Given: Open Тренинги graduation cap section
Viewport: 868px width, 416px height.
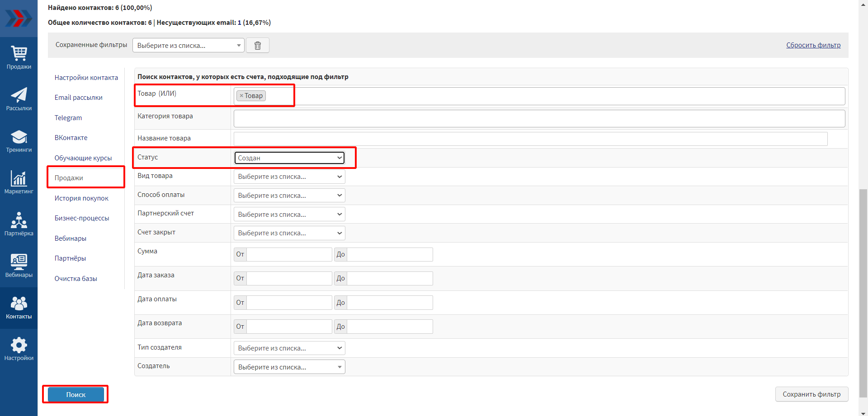Looking at the screenshot, I should (19, 141).
